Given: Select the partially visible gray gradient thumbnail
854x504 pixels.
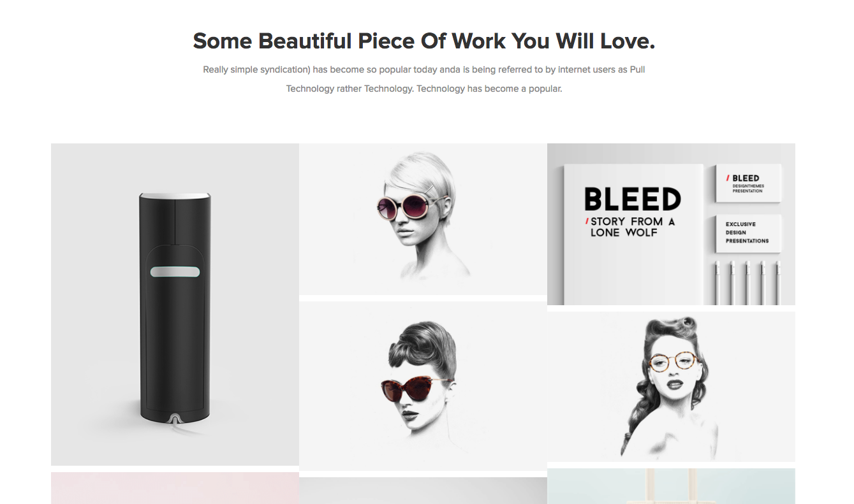Looking at the screenshot, I should (x=423, y=491).
